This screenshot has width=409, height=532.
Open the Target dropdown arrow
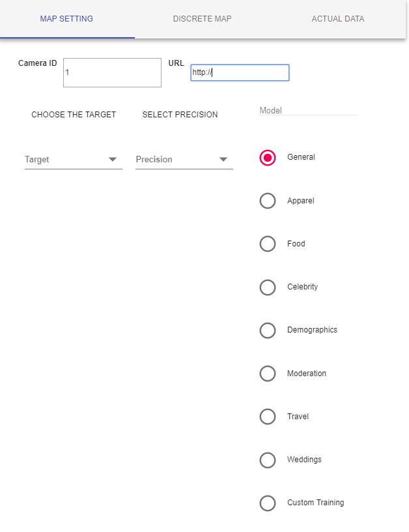click(113, 160)
